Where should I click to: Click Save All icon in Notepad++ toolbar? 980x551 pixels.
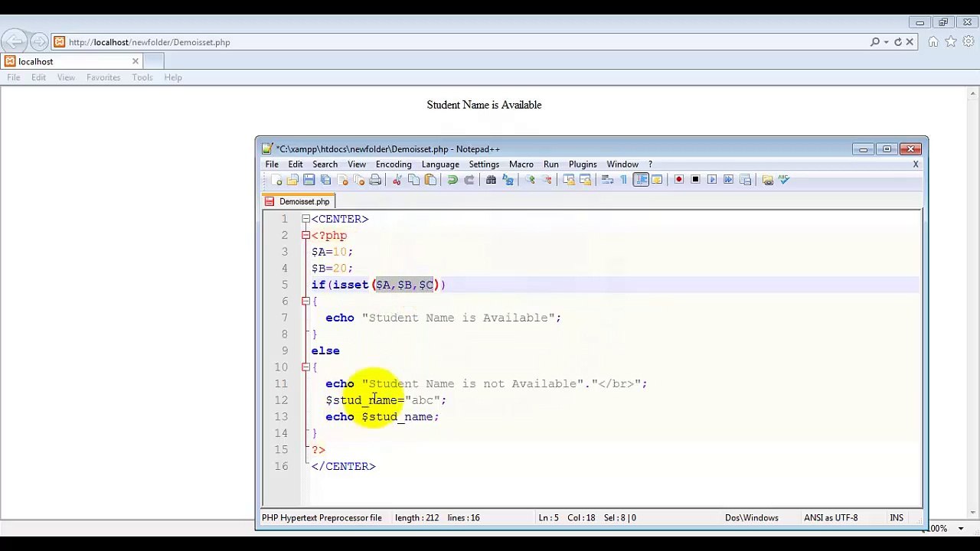click(x=325, y=180)
